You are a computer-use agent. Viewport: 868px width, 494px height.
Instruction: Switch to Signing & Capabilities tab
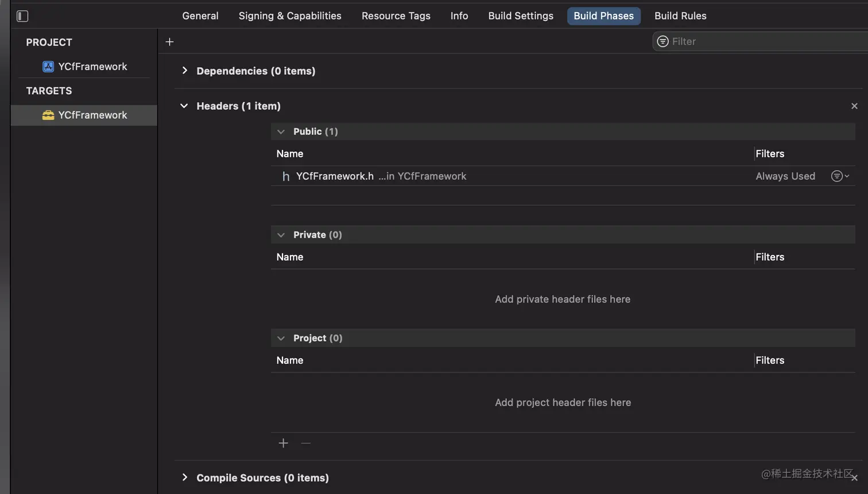290,16
